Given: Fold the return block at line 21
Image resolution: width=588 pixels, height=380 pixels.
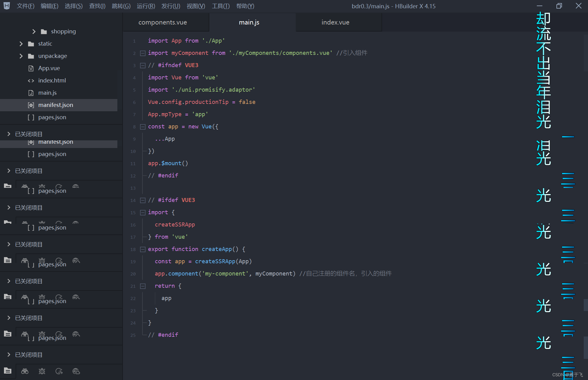Looking at the screenshot, I should (x=142, y=286).
